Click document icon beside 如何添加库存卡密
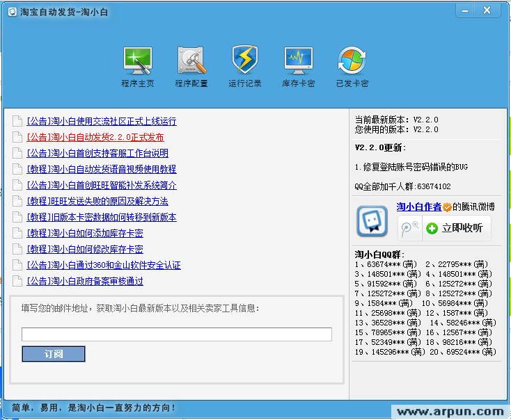This screenshot has width=511, height=420. click(x=17, y=233)
